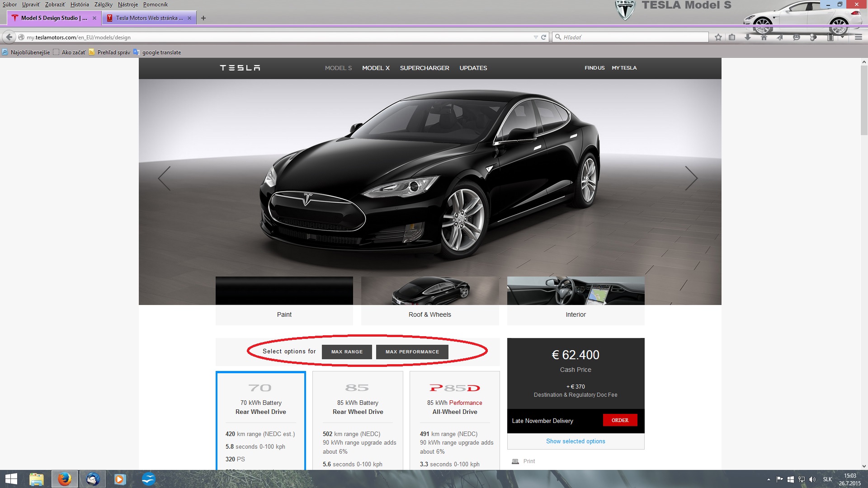This screenshot has width=868, height=488.
Task: Open Thunderbird from the taskbar
Action: (x=93, y=479)
